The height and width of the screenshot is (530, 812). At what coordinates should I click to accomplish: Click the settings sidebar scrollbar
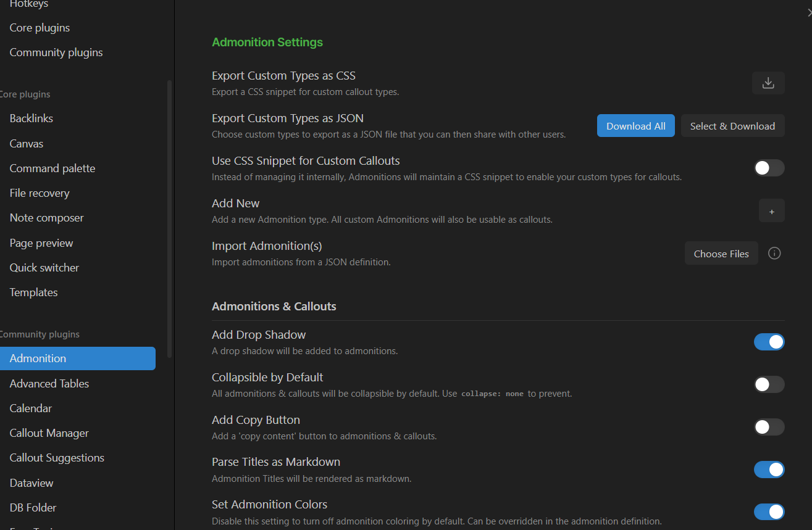click(x=170, y=219)
